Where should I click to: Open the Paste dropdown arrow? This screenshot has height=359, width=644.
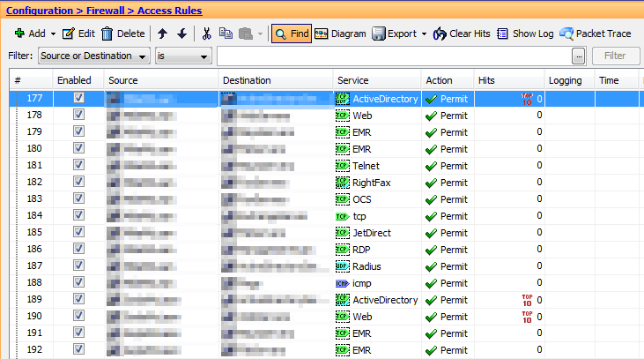260,34
